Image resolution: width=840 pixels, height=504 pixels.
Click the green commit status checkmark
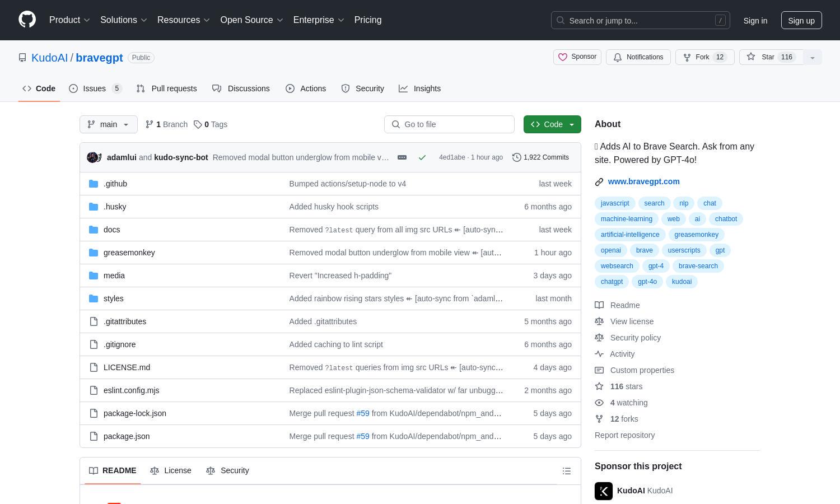(x=422, y=157)
